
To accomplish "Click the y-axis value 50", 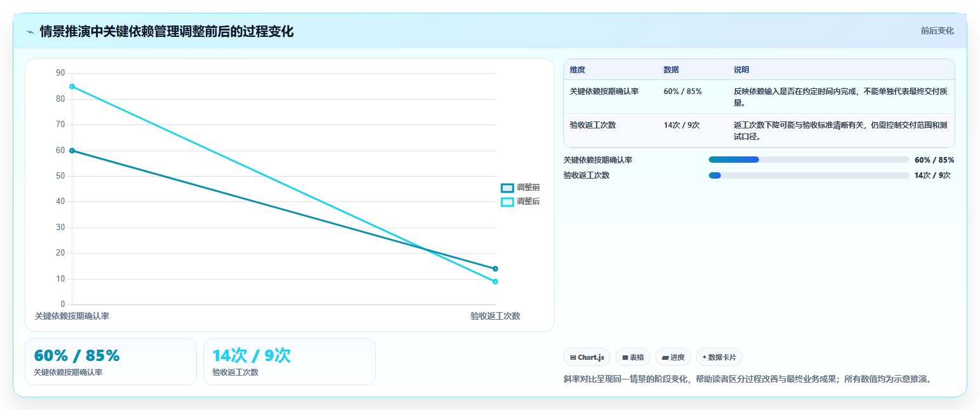I will 60,176.
